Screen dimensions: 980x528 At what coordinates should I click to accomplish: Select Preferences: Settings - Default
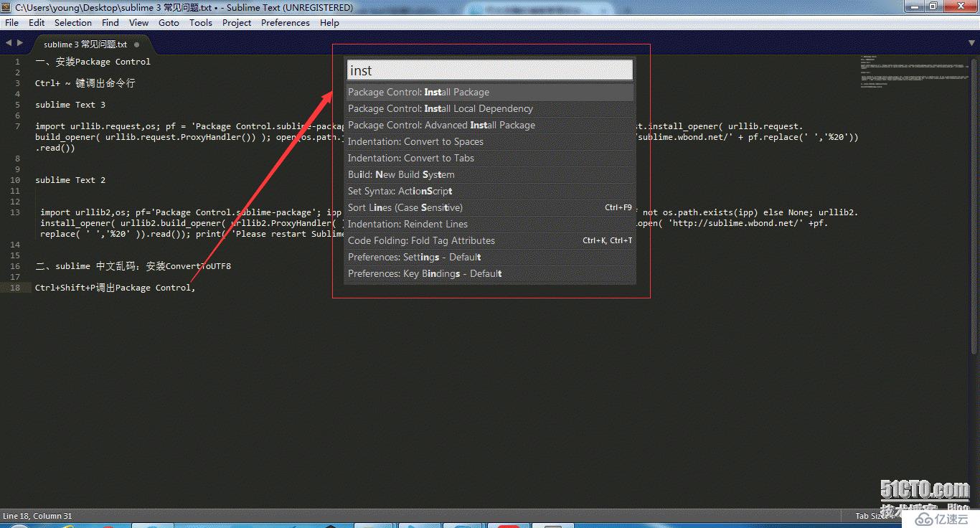pyautogui.click(x=490, y=257)
